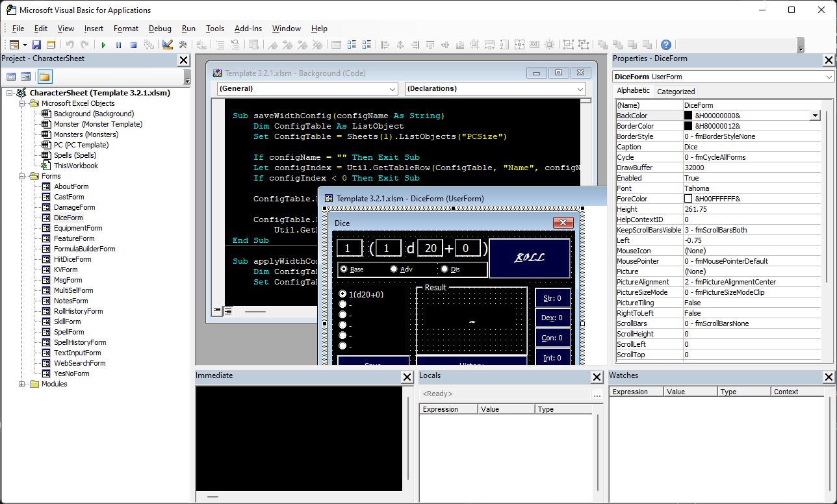Screen dimensions: 837x504
Task: Select the Base radio button on the form
Action: pos(344,269)
